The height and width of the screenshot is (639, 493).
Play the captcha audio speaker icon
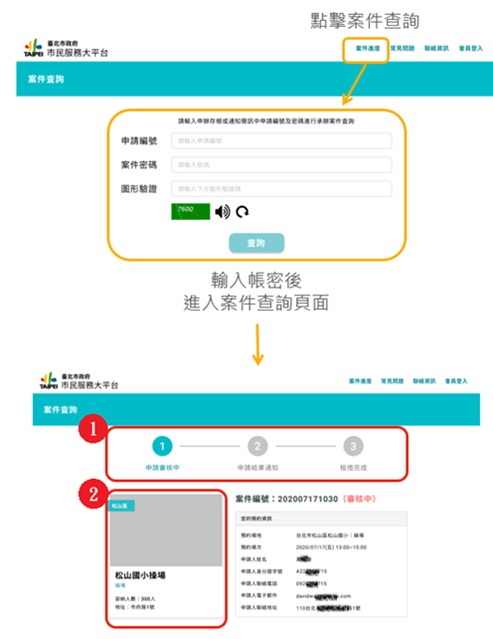coord(222,212)
